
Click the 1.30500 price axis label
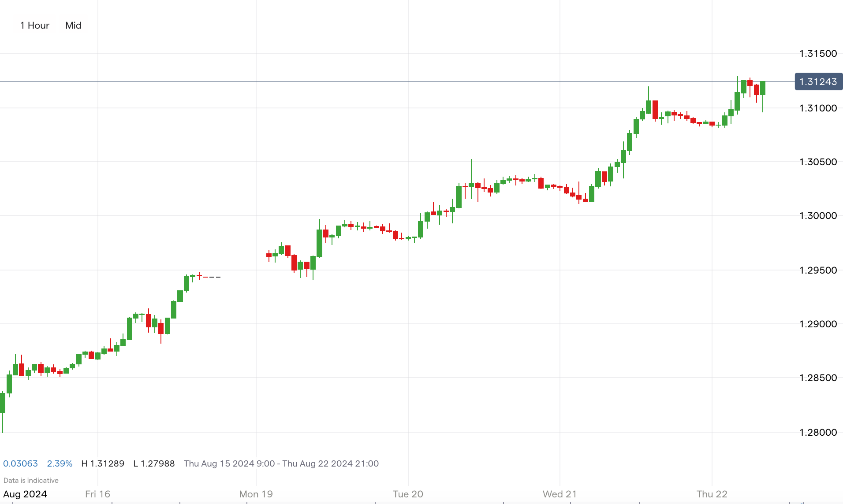pos(818,162)
